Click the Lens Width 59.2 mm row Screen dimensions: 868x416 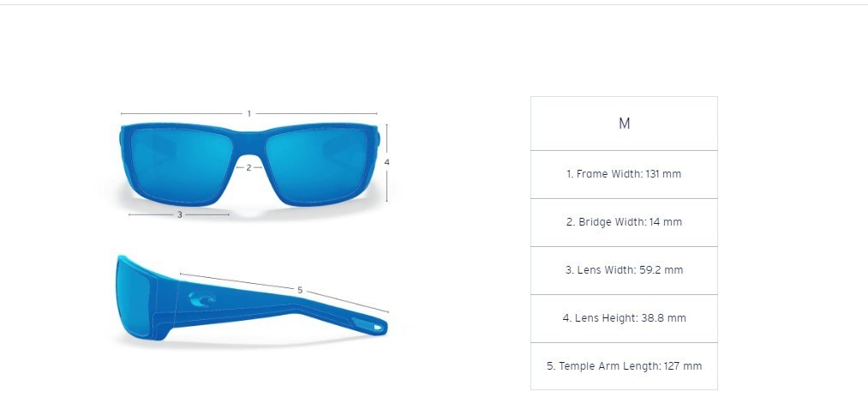pyautogui.click(x=624, y=270)
